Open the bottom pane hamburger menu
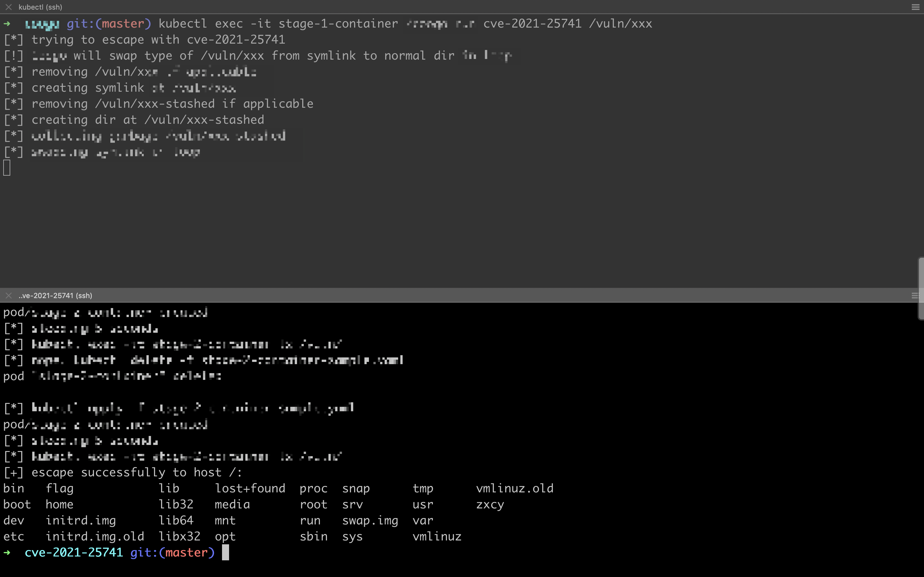This screenshot has height=577, width=924. [915, 295]
